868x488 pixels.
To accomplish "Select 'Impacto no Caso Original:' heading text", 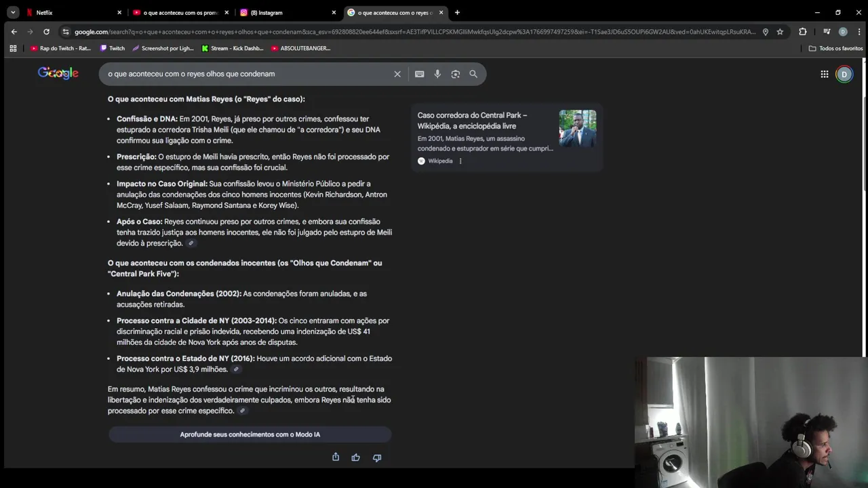I will 162,184.
